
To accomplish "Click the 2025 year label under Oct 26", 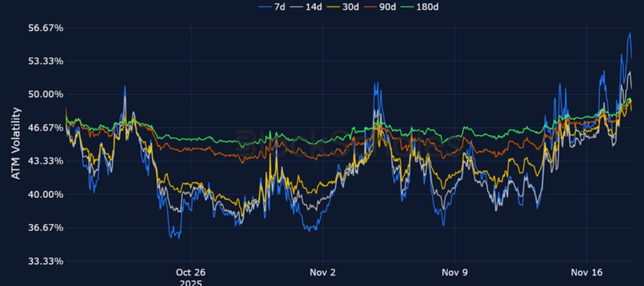I will [x=190, y=282].
